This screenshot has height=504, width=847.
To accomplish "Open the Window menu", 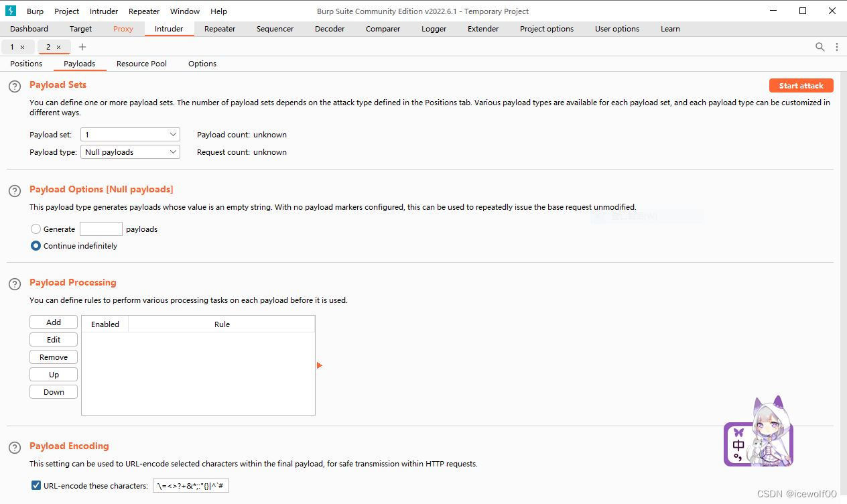I will [x=185, y=11].
